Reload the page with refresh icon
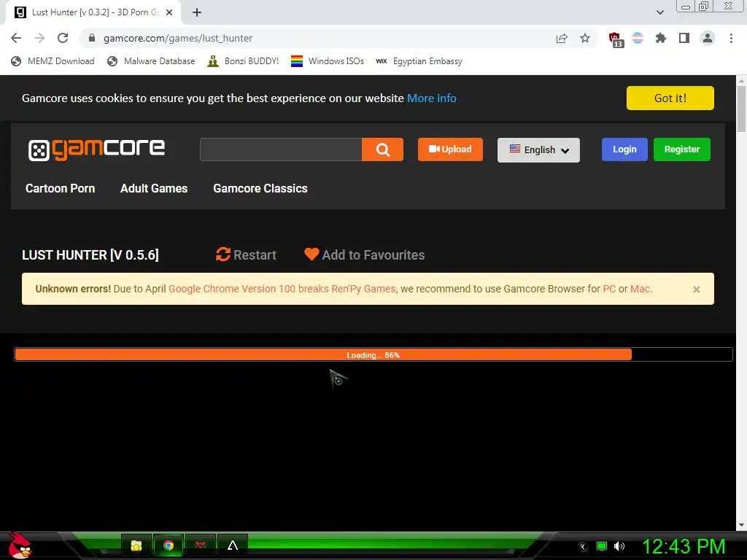747x560 pixels. click(x=63, y=38)
